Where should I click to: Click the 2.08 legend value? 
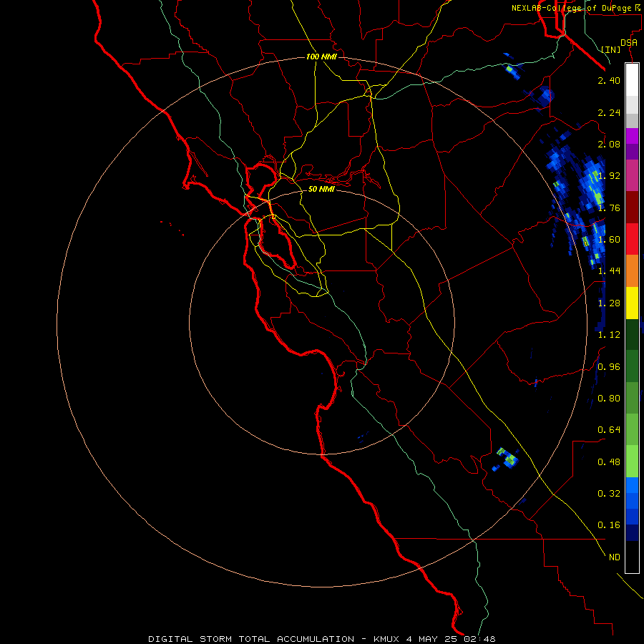pyautogui.click(x=609, y=144)
